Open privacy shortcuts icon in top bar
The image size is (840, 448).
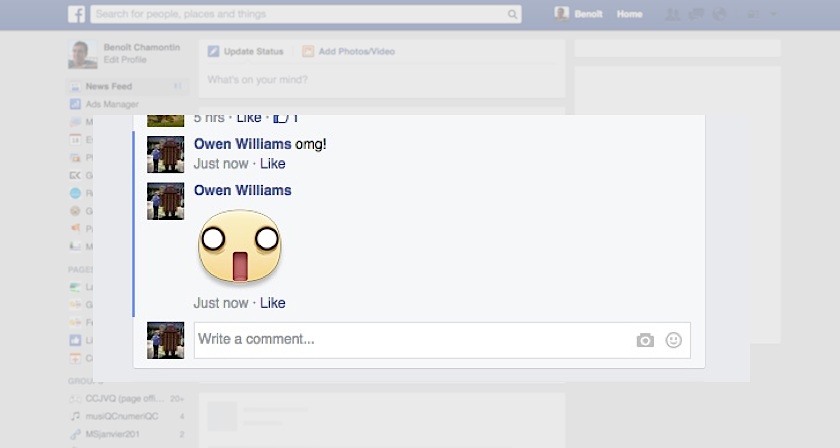click(753, 14)
